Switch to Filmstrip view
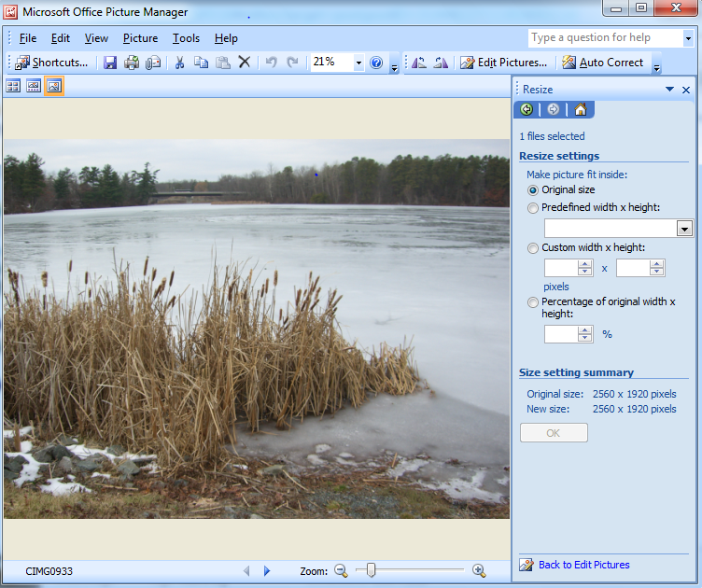The width and height of the screenshot is (702, 588). [x=34, y=86]
